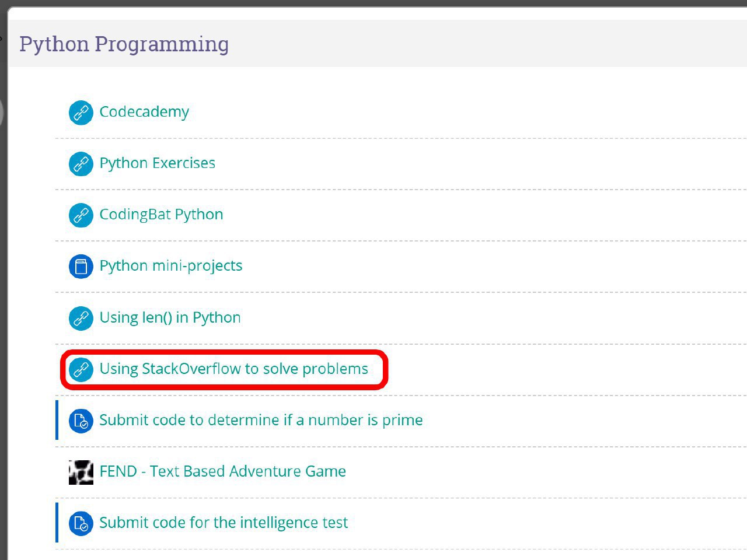The image size is (747, 560).
Task: Open Python mini-projects book
Action: coord(170,266)
